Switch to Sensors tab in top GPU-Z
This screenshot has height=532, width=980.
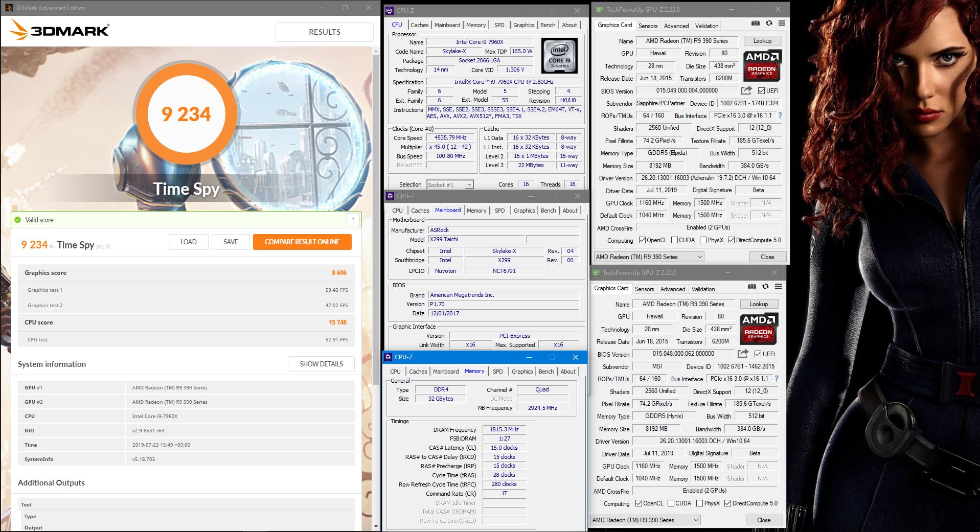[648, 26]
